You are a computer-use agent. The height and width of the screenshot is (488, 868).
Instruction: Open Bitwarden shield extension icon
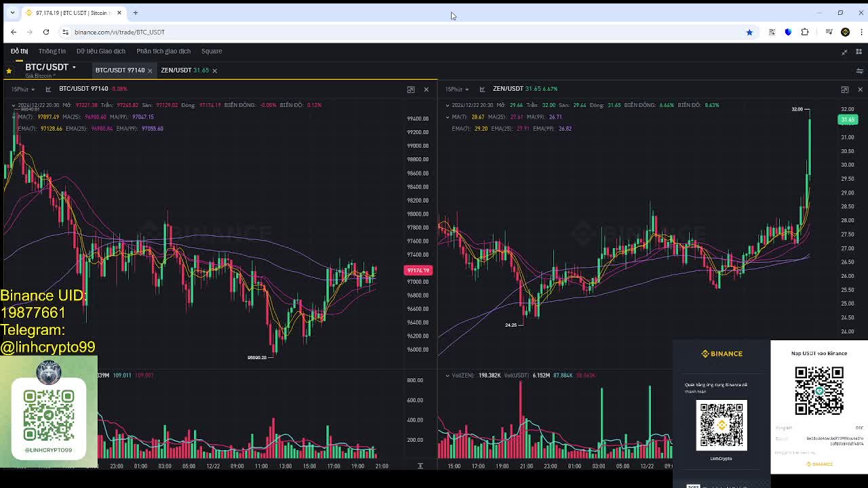click(x=788, y=32)
